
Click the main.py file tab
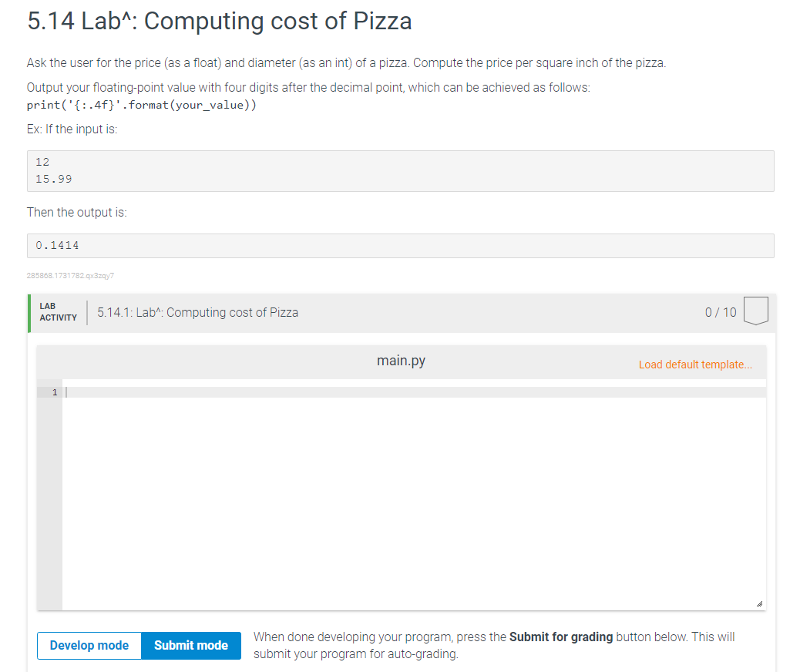click(401, 360)
